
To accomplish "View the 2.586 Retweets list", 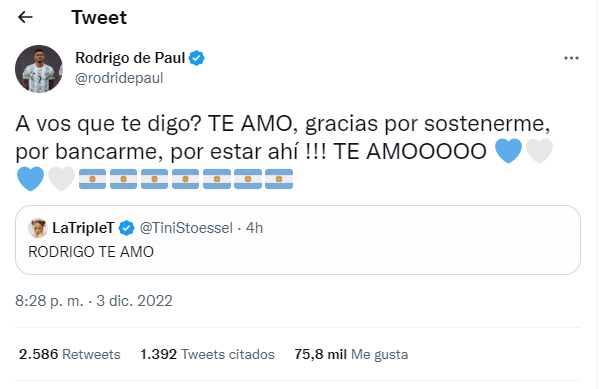I will point(70,354).
